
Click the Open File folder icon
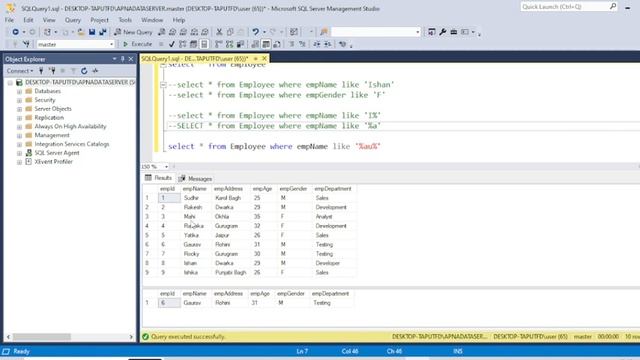pyautogui.click(x=81, y=32)
